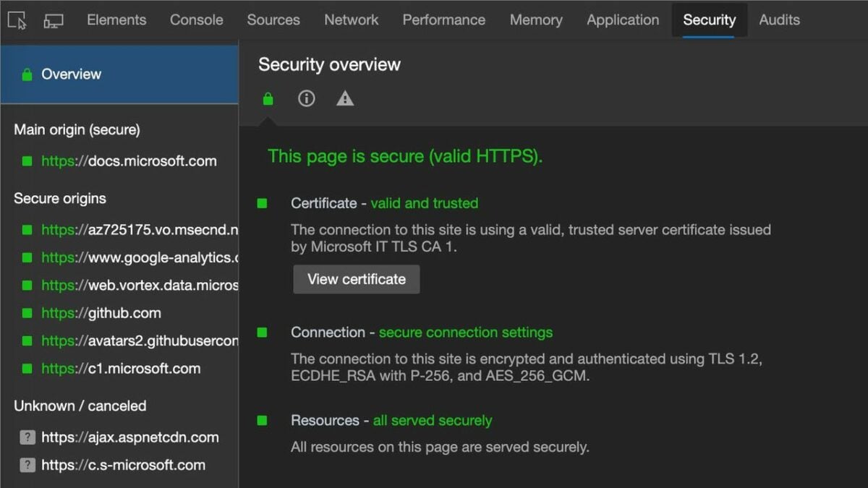Click the 'Main origin (secure)' heading

[x=77, y=130]
